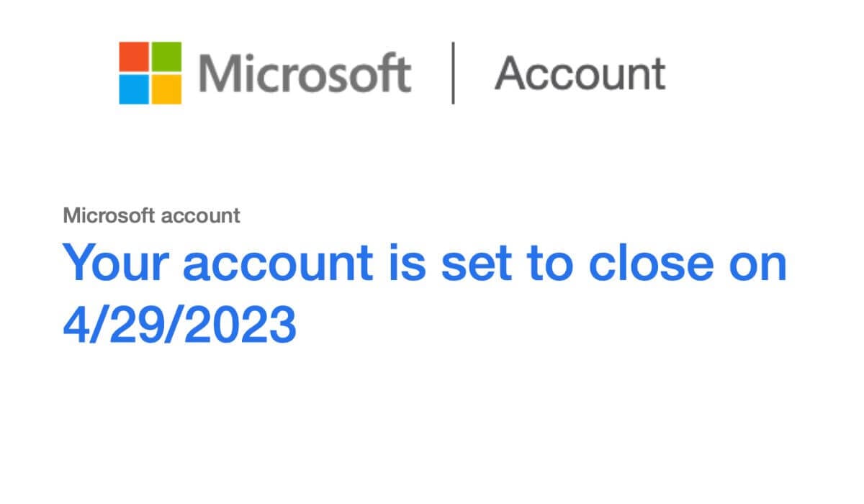Click the date 4/29/2023
The height and width of the screenshot is (504, 864).
tap(180, 325)
